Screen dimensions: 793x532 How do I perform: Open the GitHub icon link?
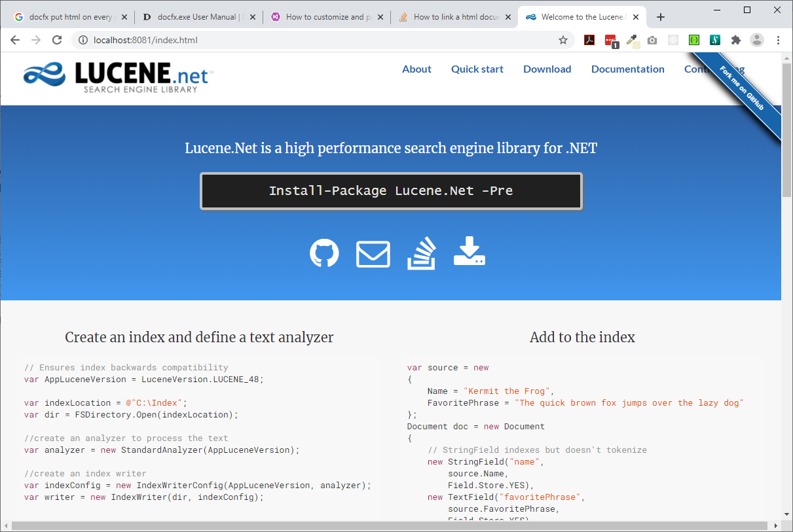coord(324,253)
